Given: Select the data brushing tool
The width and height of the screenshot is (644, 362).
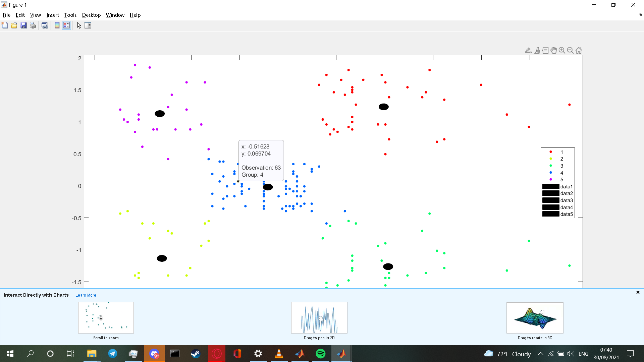Looking at the screenshot, I should [x=538, y=50].
